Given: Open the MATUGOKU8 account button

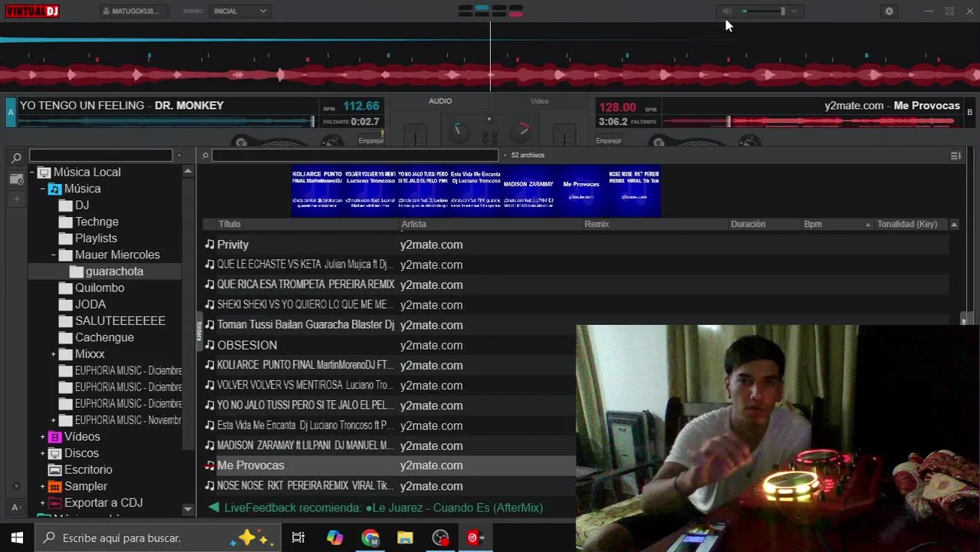Looking at the screenshot, I should click(135, 11).
